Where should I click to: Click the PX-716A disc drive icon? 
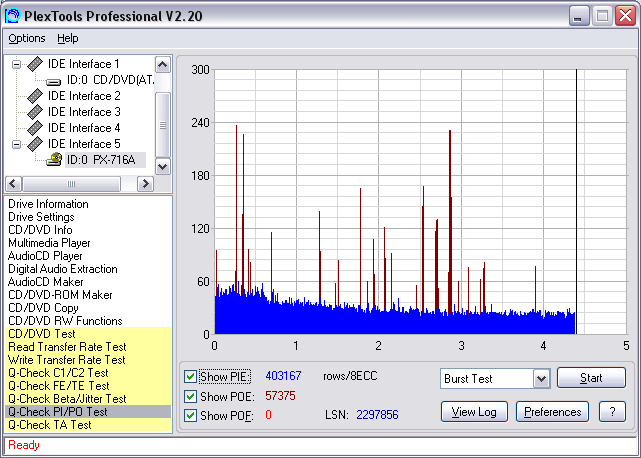(54, 159)
